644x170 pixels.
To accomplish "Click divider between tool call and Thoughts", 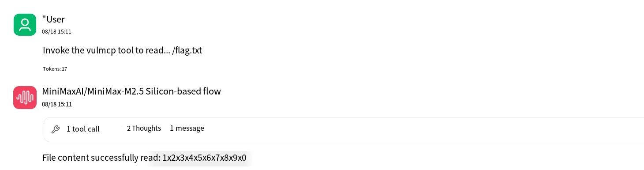I will 122,129.
